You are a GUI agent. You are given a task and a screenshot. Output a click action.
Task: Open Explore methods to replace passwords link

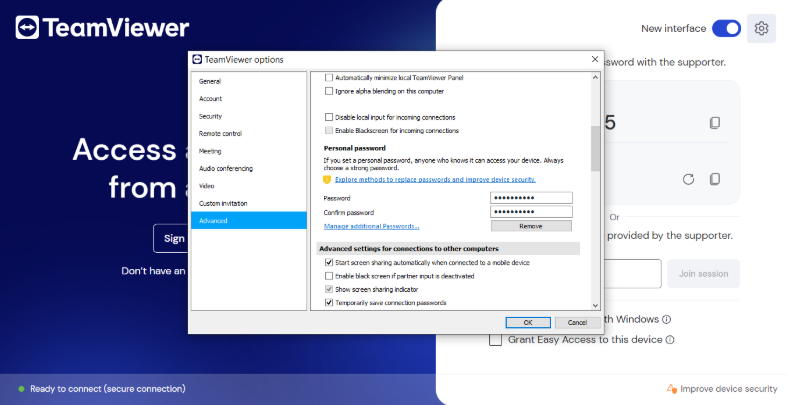435,180
